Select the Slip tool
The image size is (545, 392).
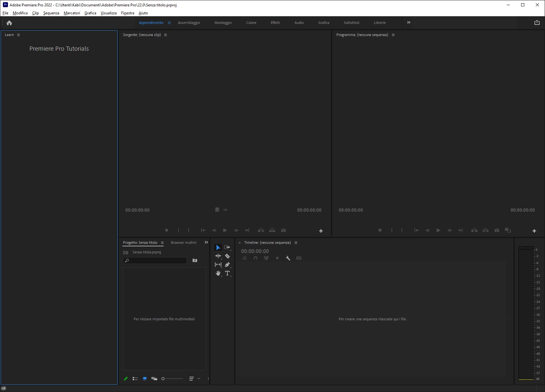(218, 265)
